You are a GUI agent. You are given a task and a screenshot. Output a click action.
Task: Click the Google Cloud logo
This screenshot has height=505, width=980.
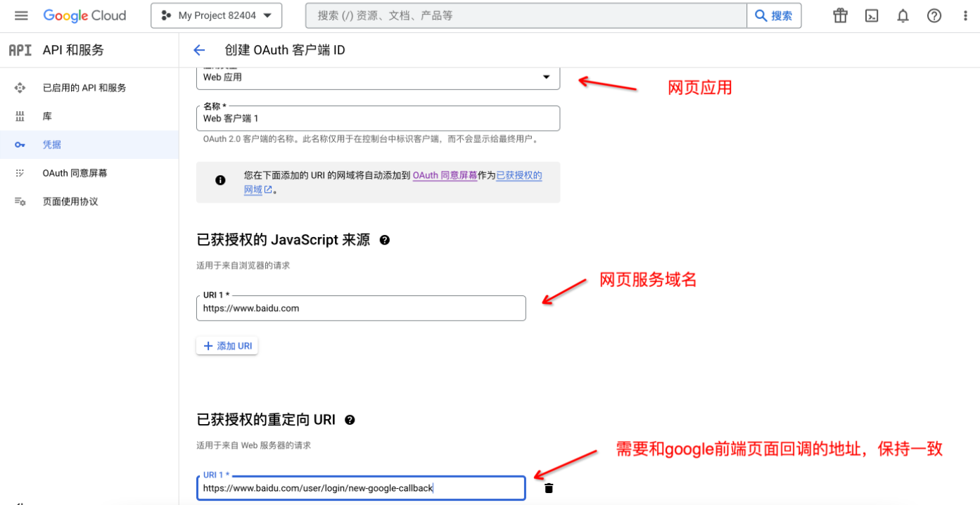[x=84, y=15]
